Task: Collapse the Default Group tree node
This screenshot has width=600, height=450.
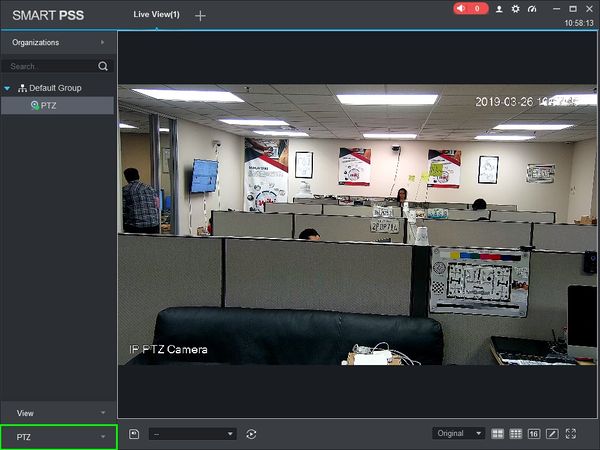Action: 7,88
